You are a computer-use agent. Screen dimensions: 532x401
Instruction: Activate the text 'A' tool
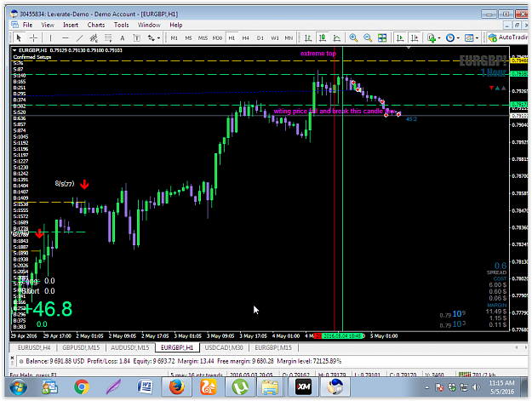122,37
